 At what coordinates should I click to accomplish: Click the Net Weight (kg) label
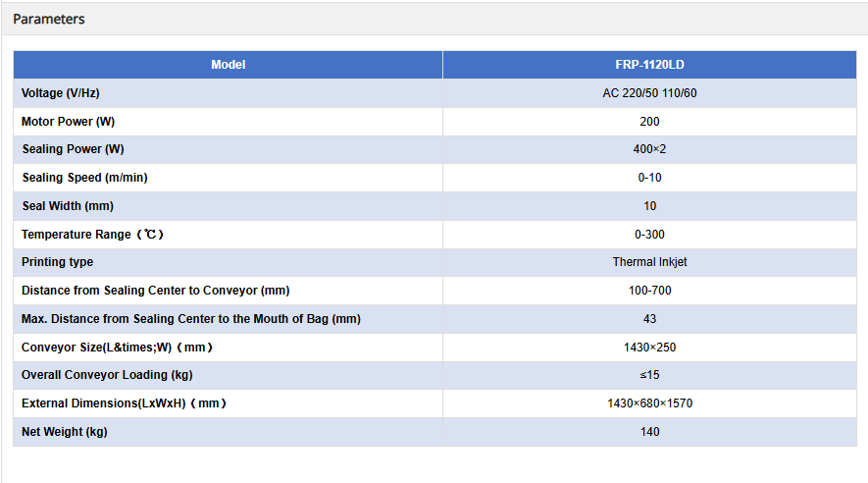[65, 432]
